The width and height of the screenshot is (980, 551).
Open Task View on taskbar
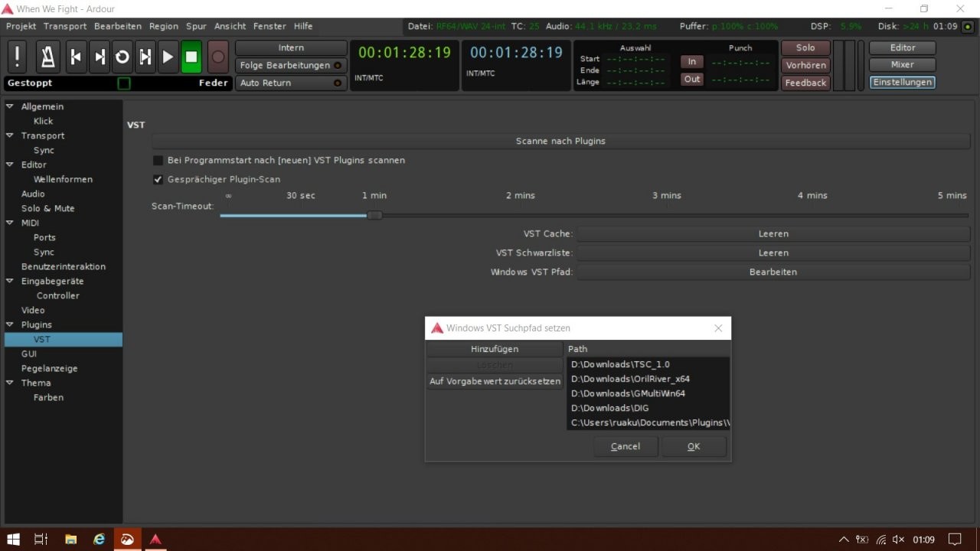point(41,540)
